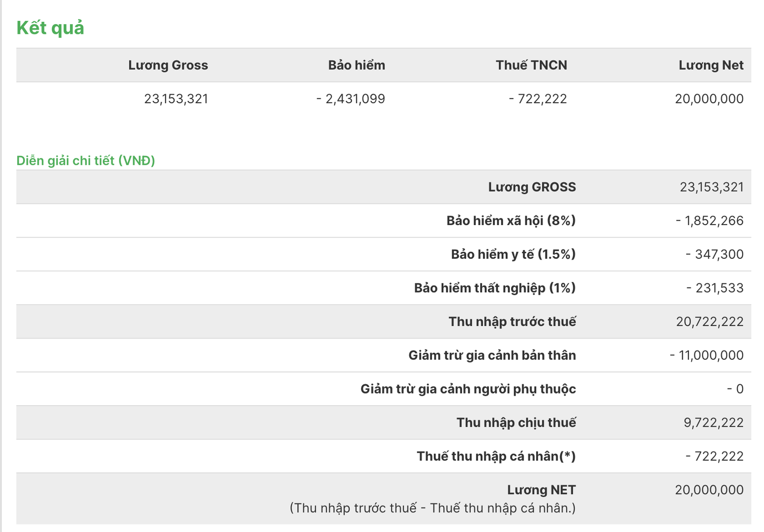
Task: Select the taxable income value 9,722,222
Action: tap(713, 423)
